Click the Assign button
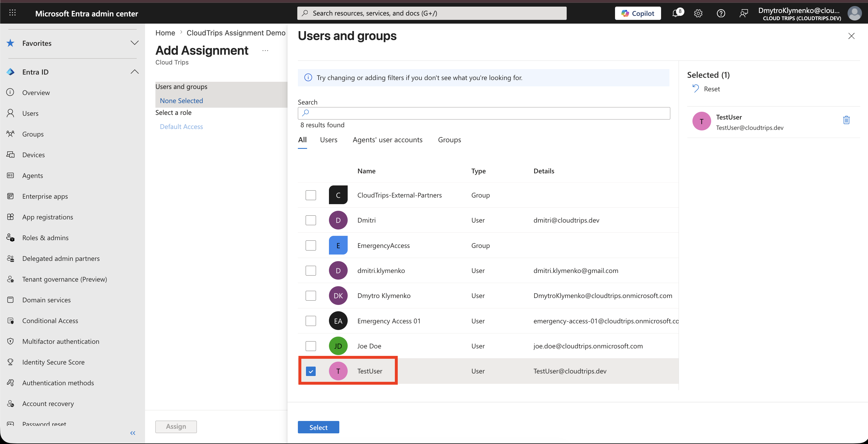The image size is (868, 444). [x=176, y=426]
